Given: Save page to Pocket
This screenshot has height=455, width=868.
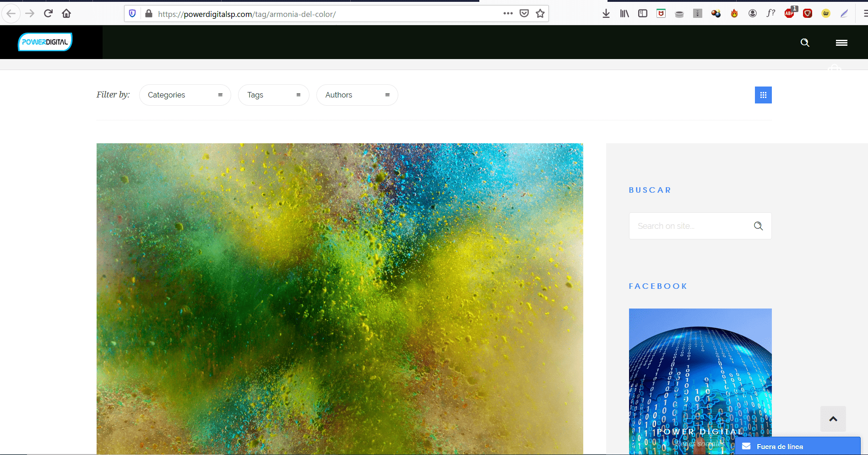Looking at the screenshot, I should (524, 14).
